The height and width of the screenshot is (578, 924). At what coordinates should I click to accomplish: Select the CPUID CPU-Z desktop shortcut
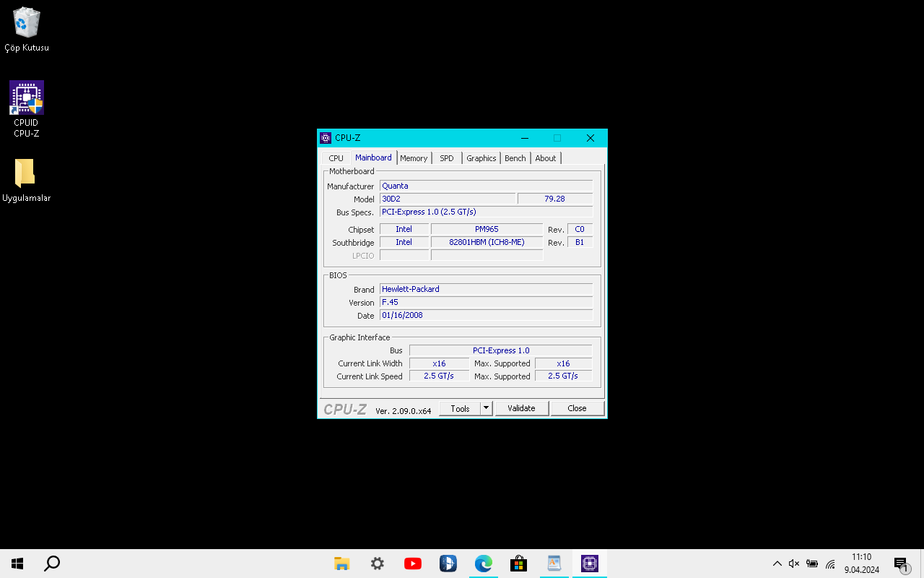27,109
